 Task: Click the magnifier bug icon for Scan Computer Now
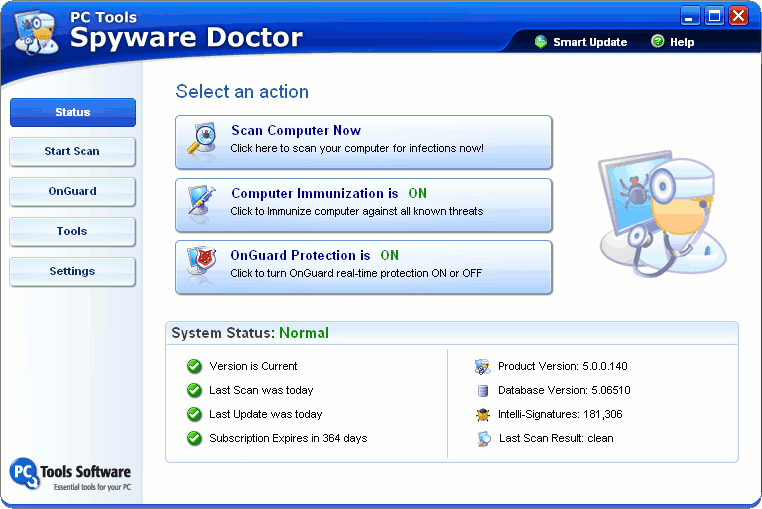click(x=200, y=141)
